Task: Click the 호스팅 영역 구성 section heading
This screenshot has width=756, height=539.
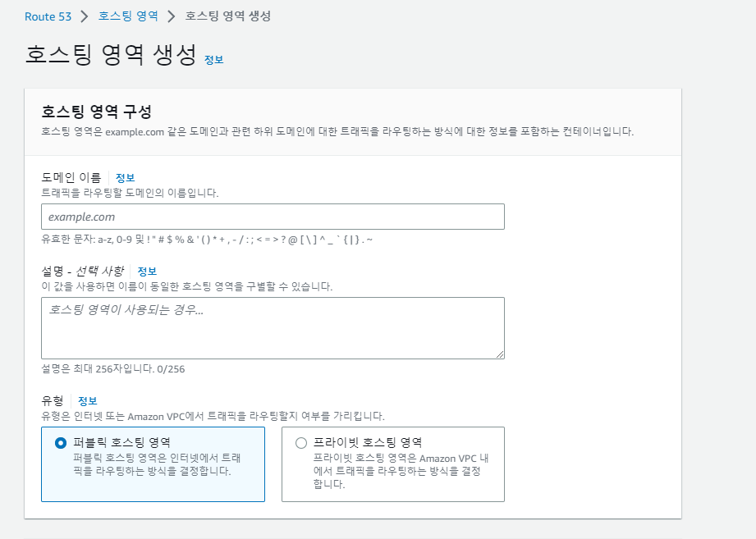Action: [96, 112]
